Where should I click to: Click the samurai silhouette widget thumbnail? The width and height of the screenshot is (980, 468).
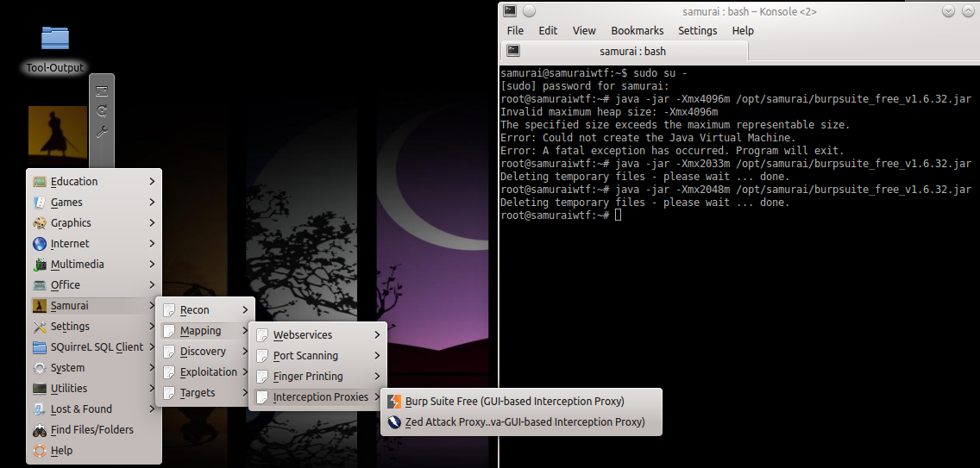point(58,137)
